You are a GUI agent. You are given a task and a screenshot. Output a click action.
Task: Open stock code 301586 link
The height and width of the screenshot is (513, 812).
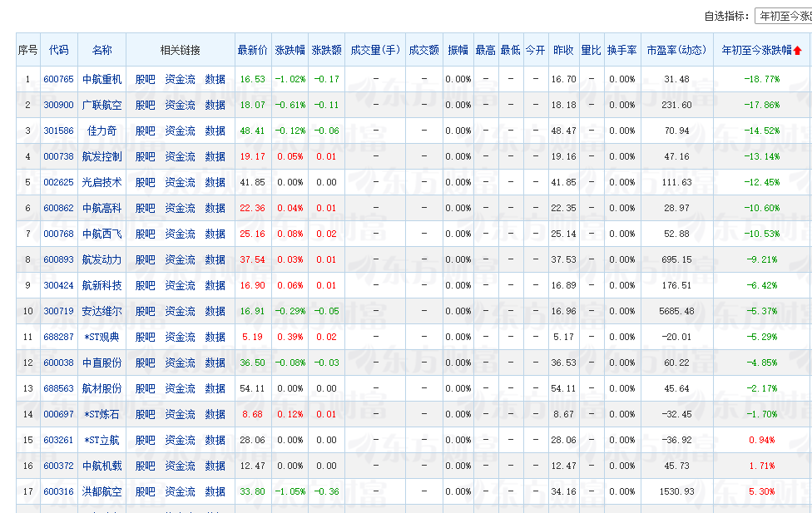pos(58,131)
